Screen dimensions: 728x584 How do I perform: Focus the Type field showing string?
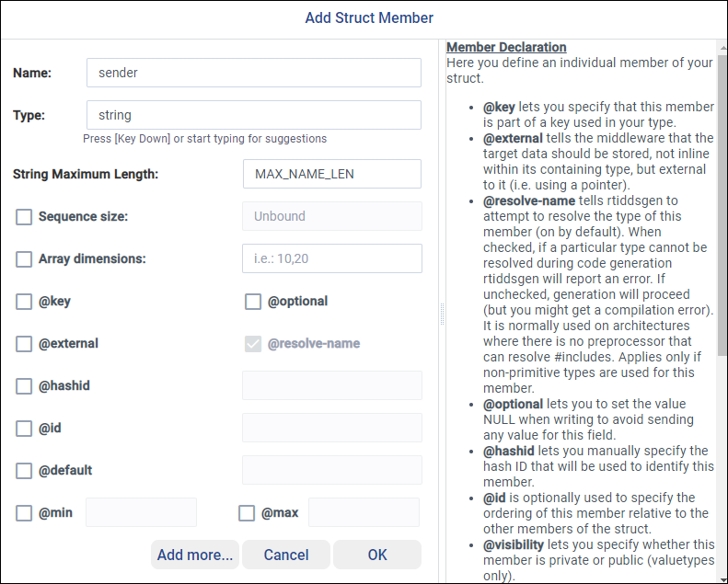(x=253, y=115)
